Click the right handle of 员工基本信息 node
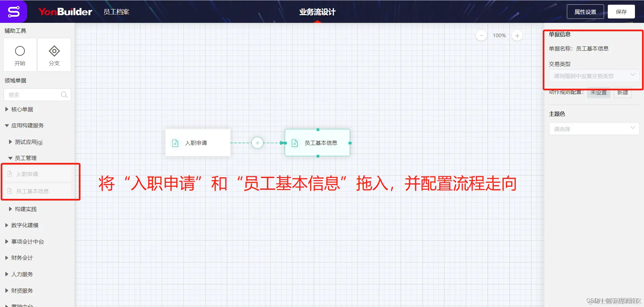This screenshot has width=644, height=307. [x=350, y=143]
